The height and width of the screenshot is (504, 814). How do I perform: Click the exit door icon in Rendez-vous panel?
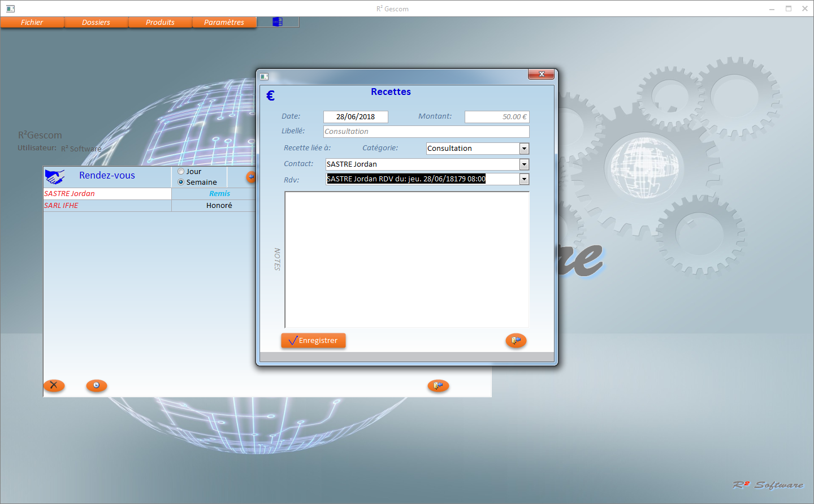438,385
